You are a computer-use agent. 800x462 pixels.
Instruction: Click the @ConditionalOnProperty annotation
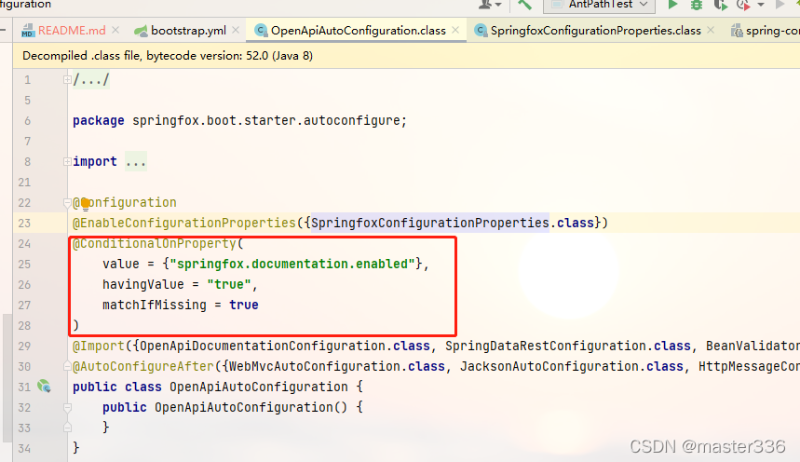155,244
